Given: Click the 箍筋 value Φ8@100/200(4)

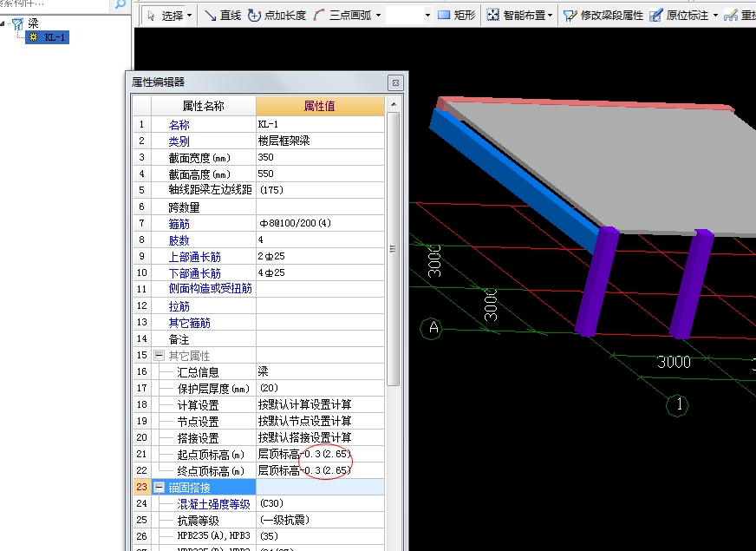Looking at the screenshot, I should 320,223.
